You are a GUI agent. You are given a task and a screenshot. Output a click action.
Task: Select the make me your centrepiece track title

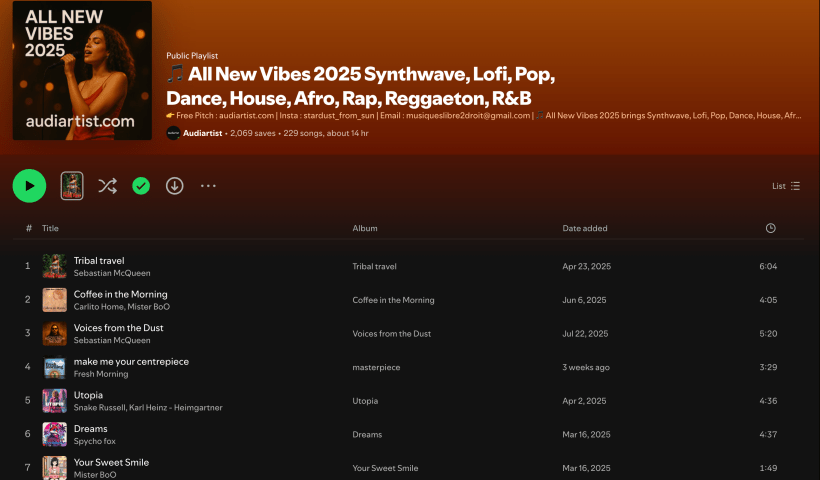(x=131, y=361)
